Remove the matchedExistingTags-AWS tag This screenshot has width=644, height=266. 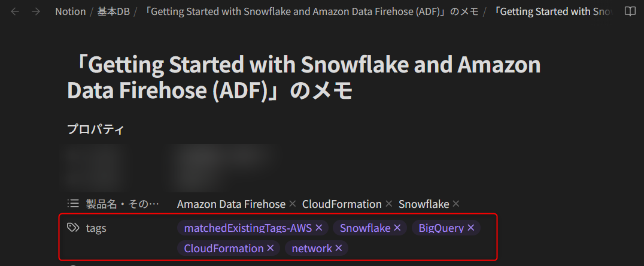(x=319, y=228)
